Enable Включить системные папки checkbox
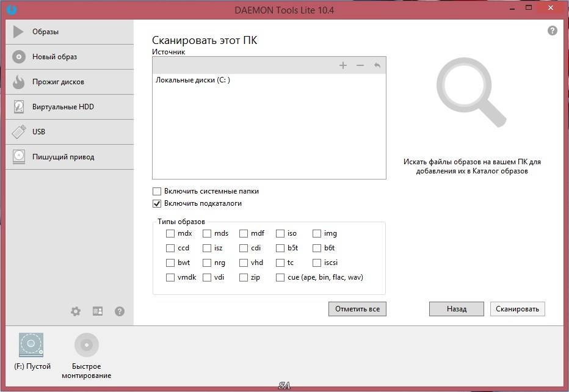 157,191
